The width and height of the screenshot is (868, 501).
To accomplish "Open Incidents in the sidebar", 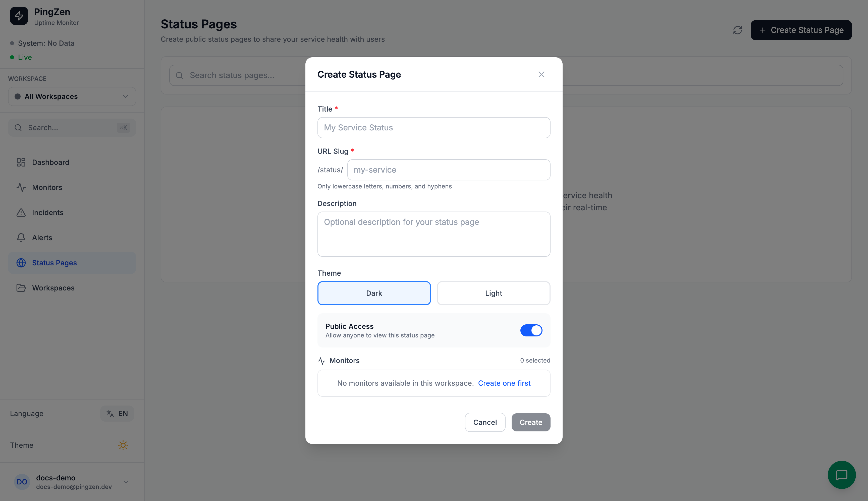I will coord(72,213).
